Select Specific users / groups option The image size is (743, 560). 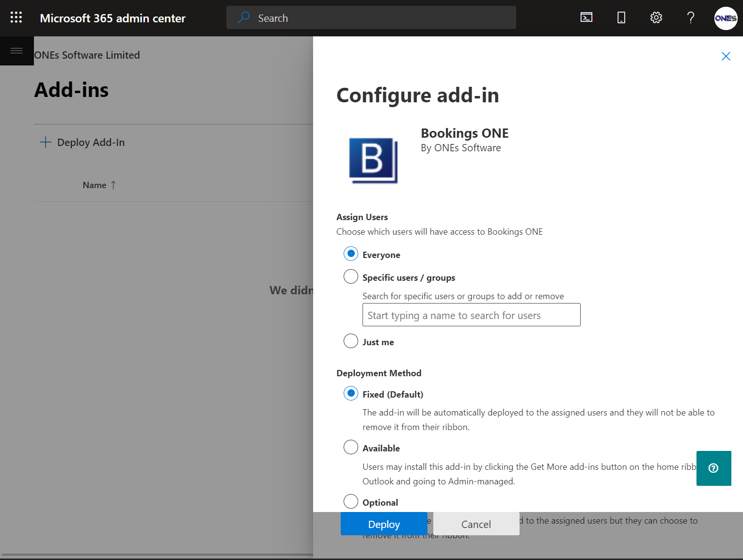click(x=351, y=277)
